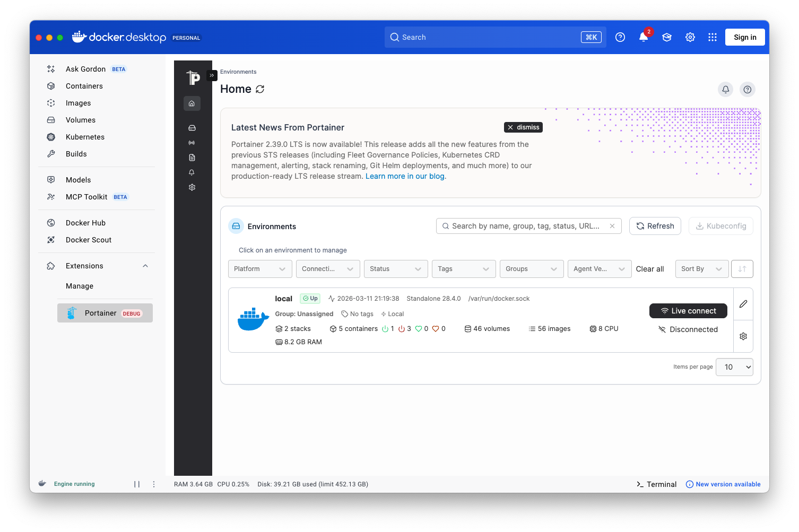The height and width of the screenshot is (532, 799).
Task: Open local environment settings gear
Action: pos(743,336)
